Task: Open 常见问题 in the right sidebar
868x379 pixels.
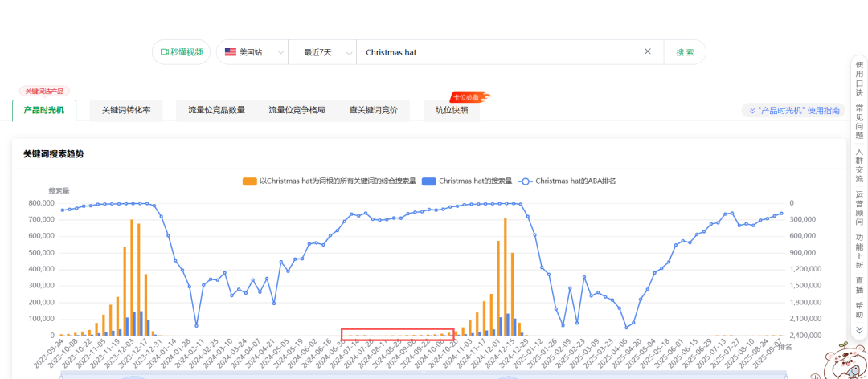Action: (859, 122)
